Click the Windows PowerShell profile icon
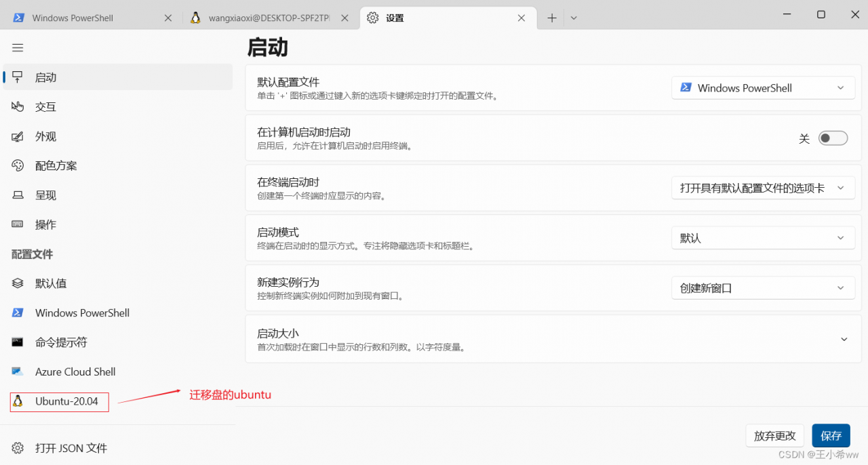This screenshot has width=868, height=465. point(17,312)
